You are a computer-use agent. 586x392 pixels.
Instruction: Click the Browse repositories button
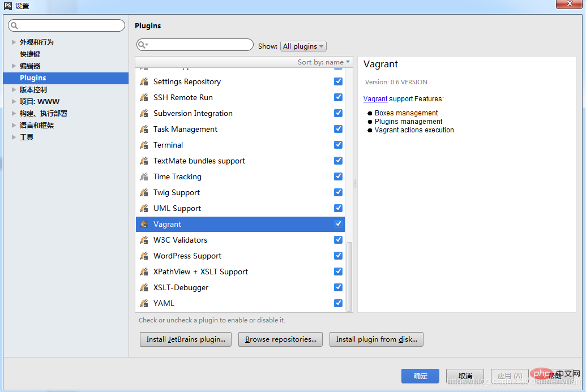(280, 339)
